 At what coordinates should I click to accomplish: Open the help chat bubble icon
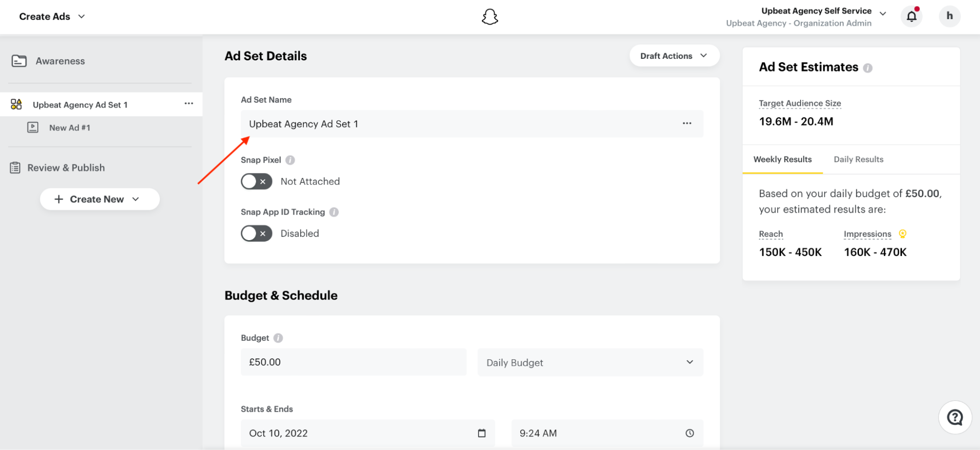955,418
